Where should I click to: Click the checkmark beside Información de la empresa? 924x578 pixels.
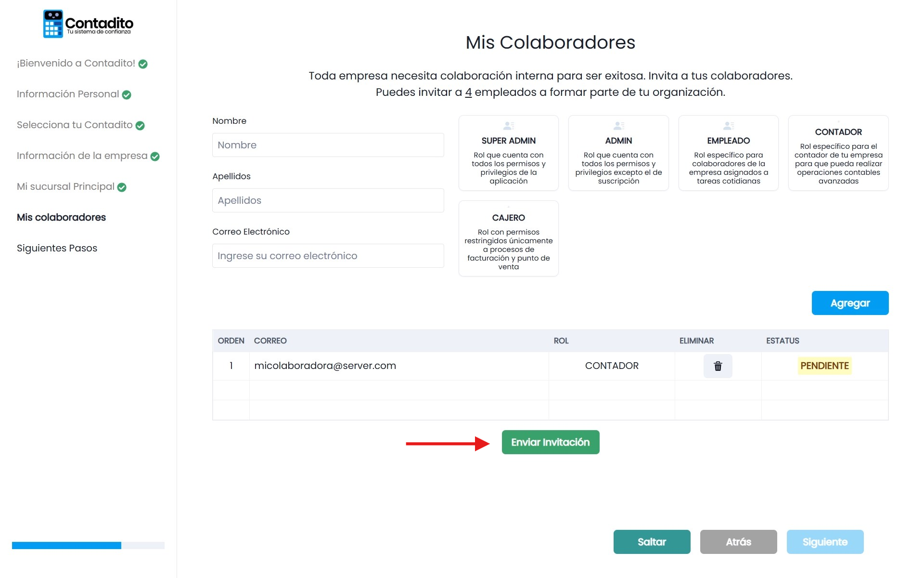pyautogui.click(x=155, y=157)
